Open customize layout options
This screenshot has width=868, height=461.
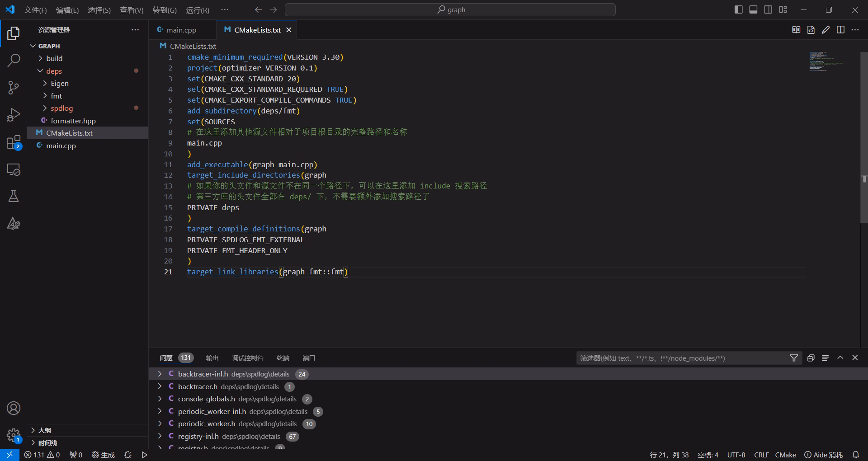pyautogui.click(x=783, y=9)
